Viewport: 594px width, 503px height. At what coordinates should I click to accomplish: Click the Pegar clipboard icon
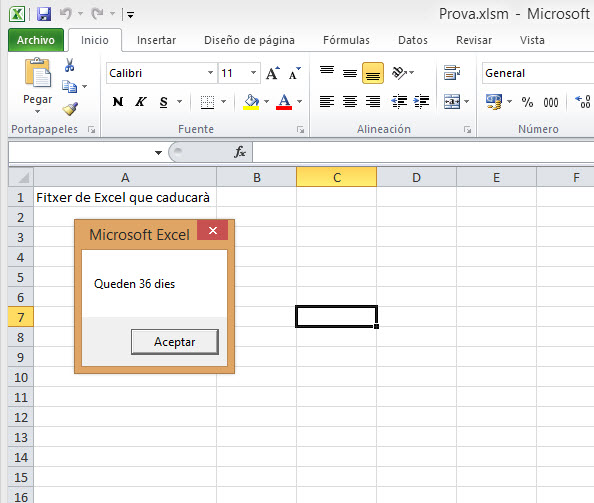38,73
